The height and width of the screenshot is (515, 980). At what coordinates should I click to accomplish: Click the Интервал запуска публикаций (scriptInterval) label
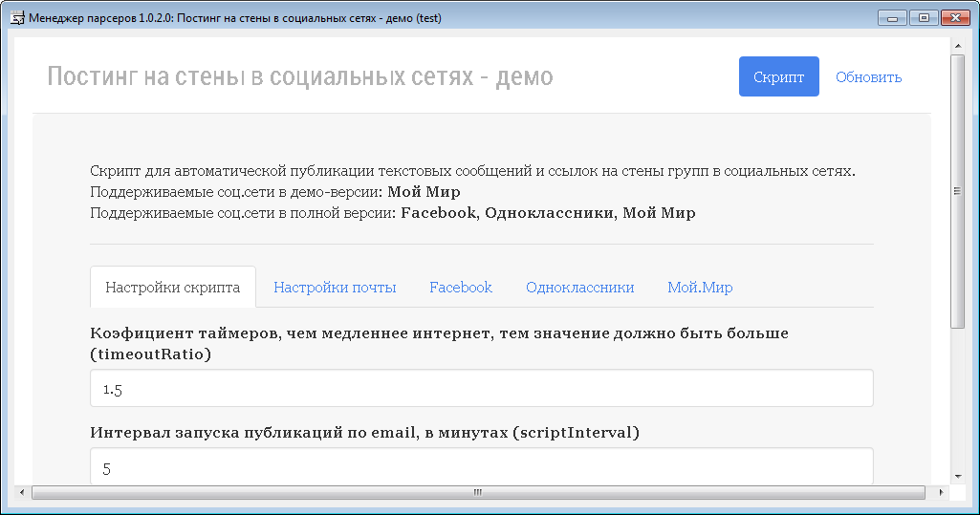point(365,433)
